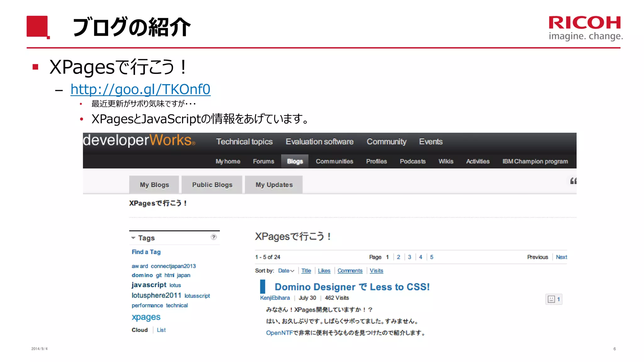Open the Community menu
The image size is (644, 362).
tap(386, 142)
